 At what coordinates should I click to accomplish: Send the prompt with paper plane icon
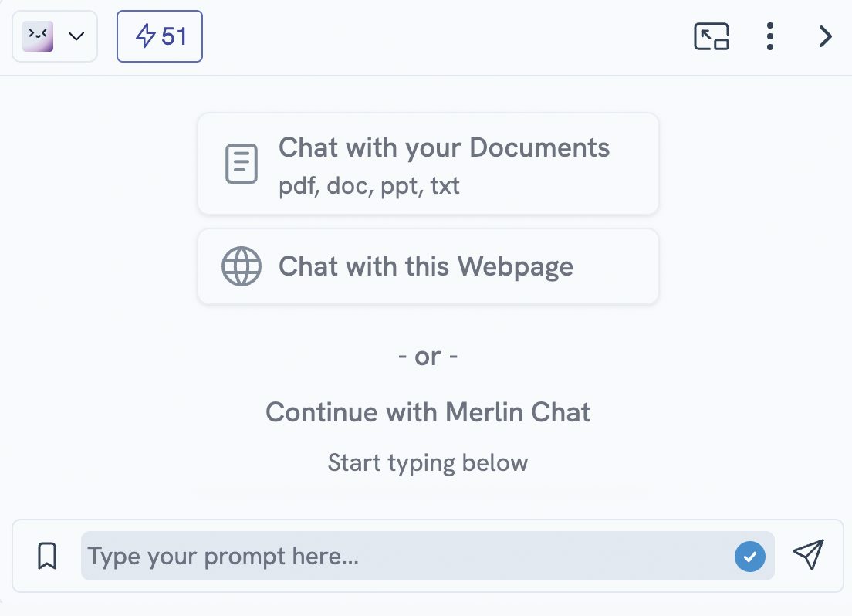point(809,554)
